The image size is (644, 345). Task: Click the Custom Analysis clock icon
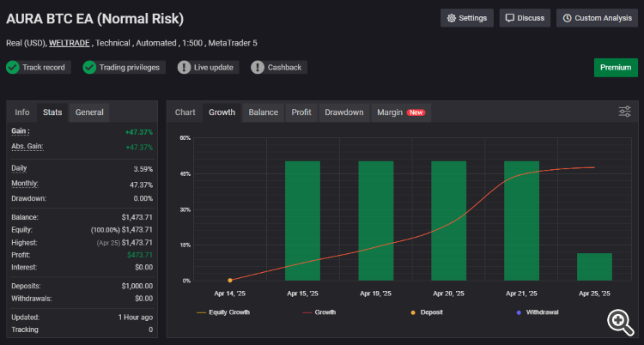pyautogui.click(x=567, y=18)
